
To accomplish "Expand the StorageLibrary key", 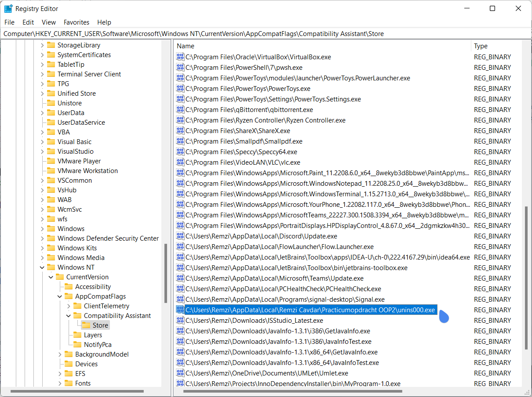I will [x=42, y=45].
